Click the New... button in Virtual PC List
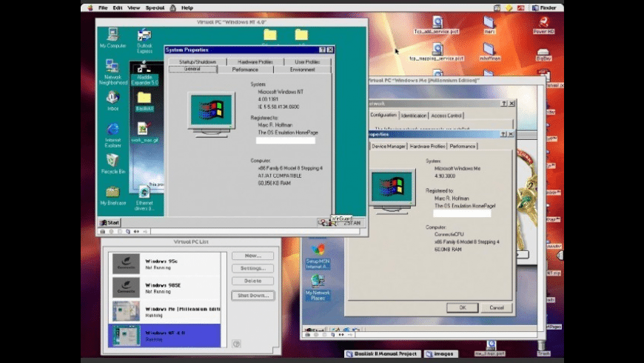The height and width of the screenshot is (363, 644). click(252, 256)
